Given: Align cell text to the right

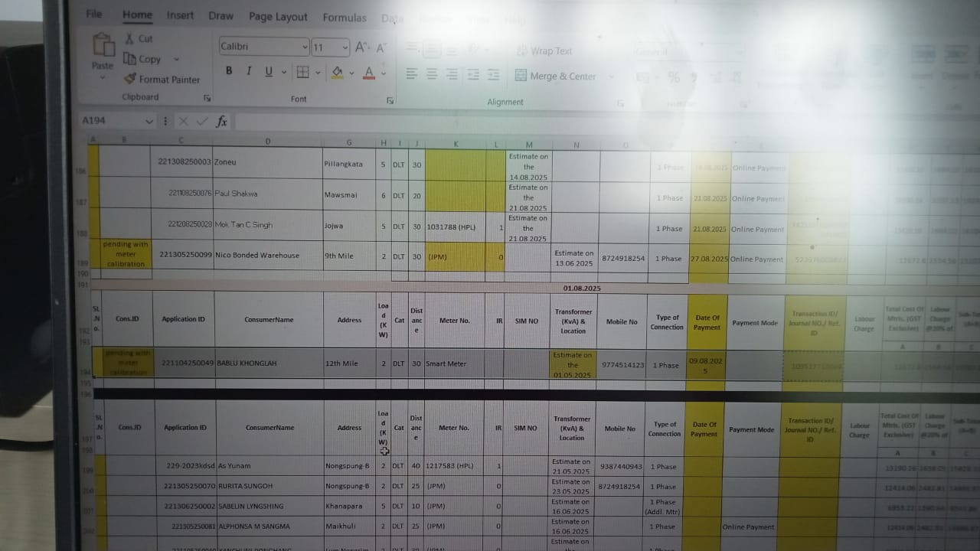Looking at the screenshot, I should [x=452, y=74].
